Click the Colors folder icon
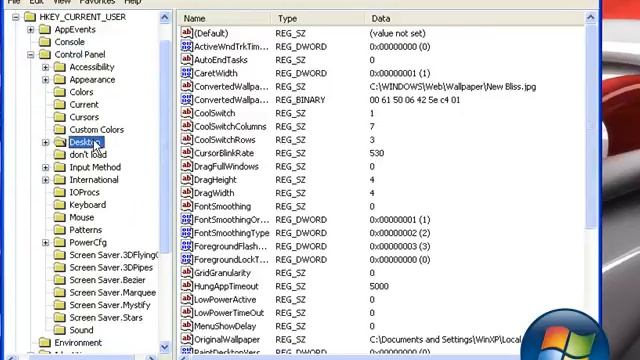The width and height of the screenshot is (640, 360). (60, 92)
